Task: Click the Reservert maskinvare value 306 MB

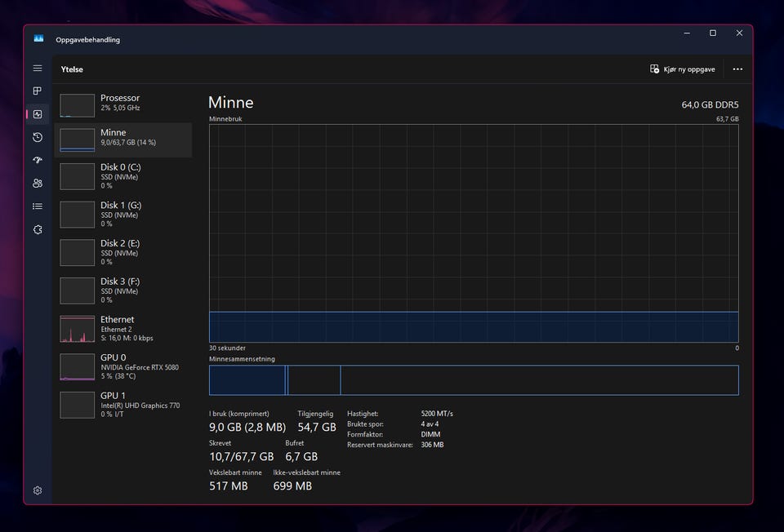Action: click(x=433, y=445)
